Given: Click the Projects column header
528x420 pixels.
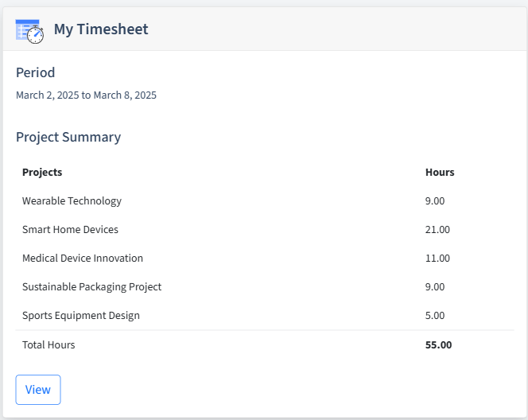Looking at the screenshot, I should pos(42,172).
